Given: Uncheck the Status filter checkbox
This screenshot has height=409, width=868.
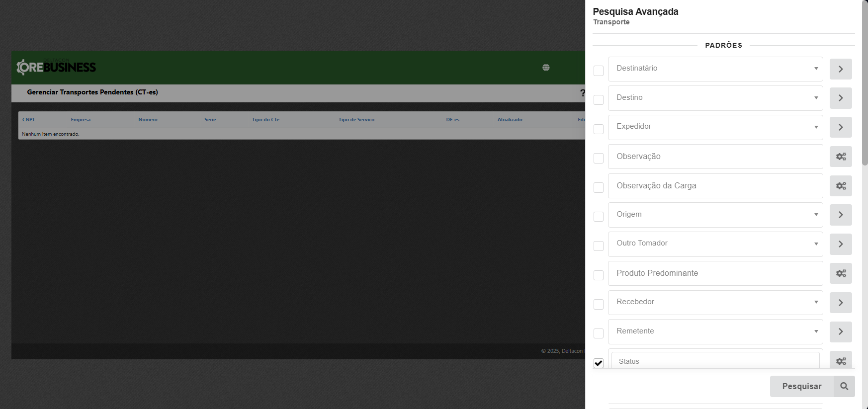Looking at the screenshot, I should click(599, 363).
